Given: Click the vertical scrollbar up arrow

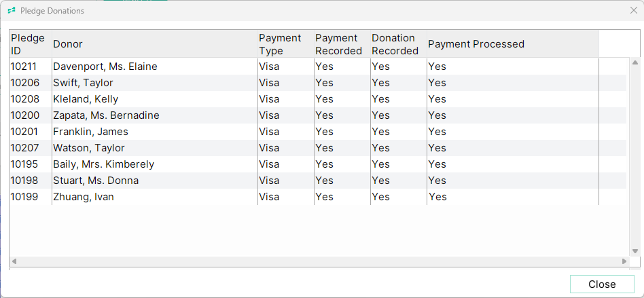Looking at the screenshot, I should pyautogui.click(x=635, y=63).
